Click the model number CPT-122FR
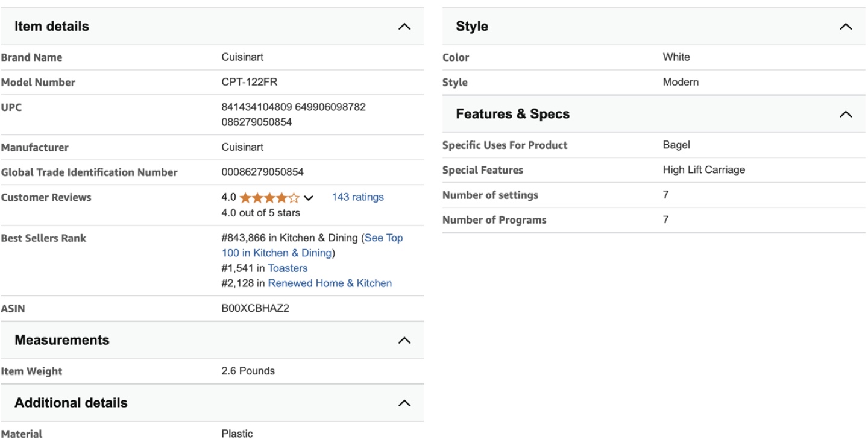The height and width of the screenshot is (445, 868). (x=250, y=83)
